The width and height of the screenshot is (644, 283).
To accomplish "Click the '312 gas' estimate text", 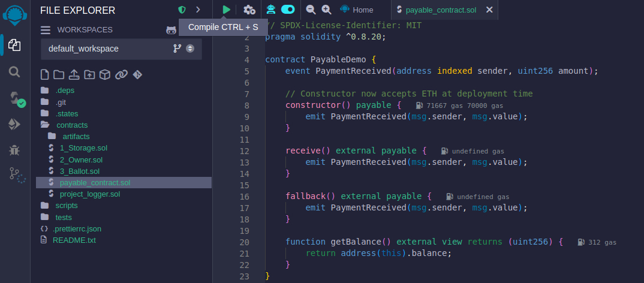I will point(602,242).
